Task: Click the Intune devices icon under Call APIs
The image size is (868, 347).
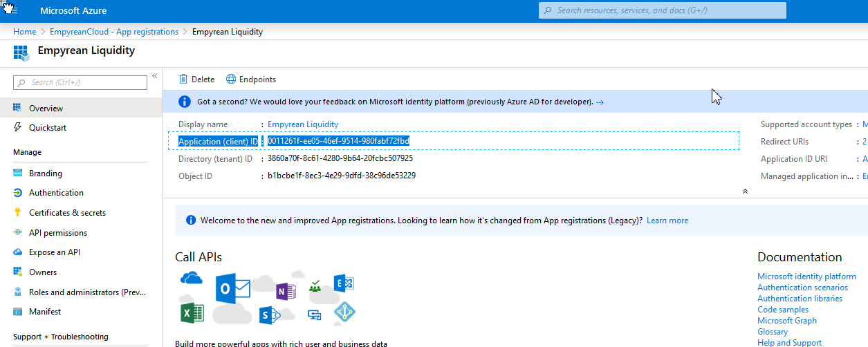Action: 315,315
